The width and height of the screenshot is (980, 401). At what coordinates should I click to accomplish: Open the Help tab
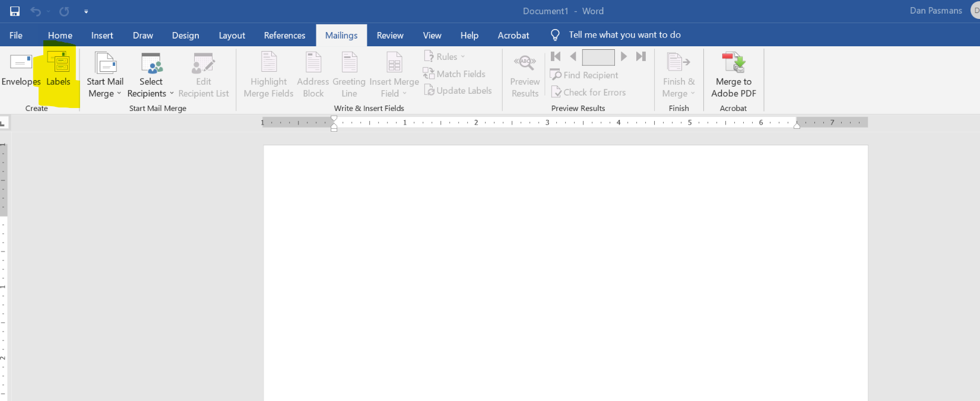(470, 36)
